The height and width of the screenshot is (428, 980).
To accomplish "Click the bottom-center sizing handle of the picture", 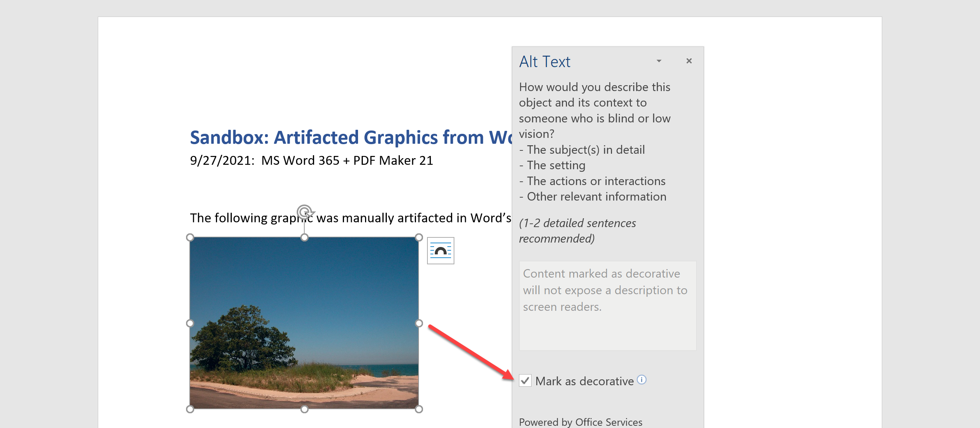I will 305,409.
